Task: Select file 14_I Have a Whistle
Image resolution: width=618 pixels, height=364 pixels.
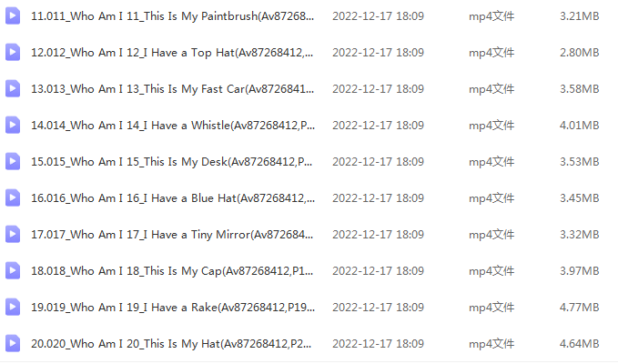Action: tap(173, 126)
